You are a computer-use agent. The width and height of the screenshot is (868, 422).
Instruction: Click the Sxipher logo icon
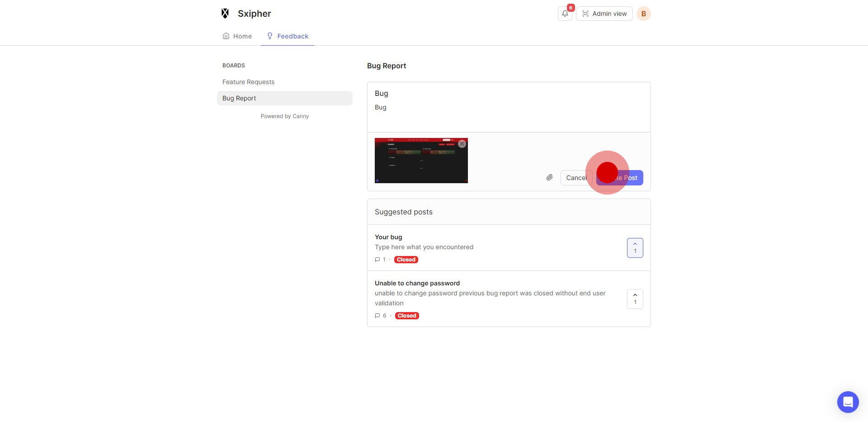point(225,14)
